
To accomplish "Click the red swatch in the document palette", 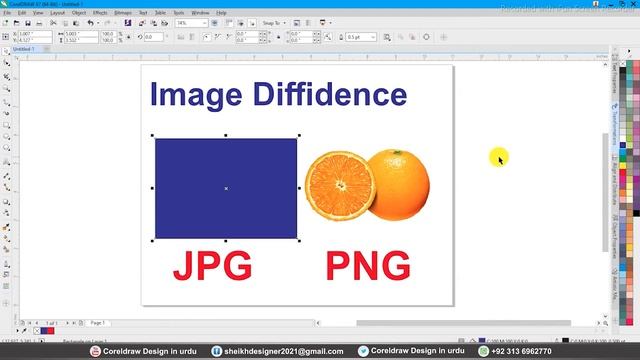I will click(x=51, y=331).
